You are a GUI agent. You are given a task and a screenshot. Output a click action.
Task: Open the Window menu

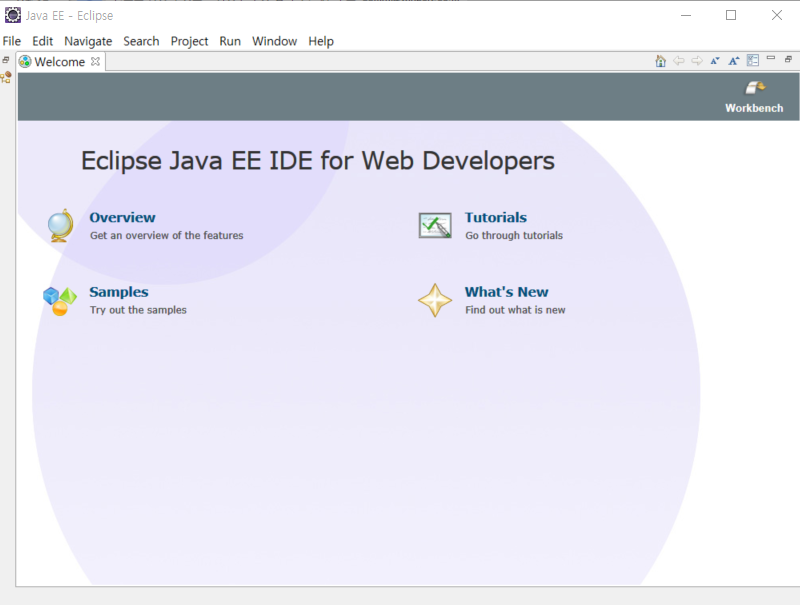[x=274, y=41]
